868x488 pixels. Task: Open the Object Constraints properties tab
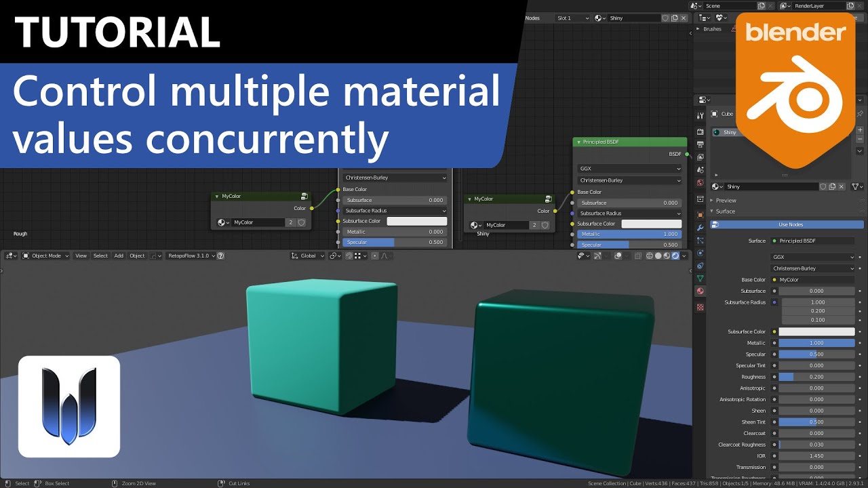pos(701,266)
